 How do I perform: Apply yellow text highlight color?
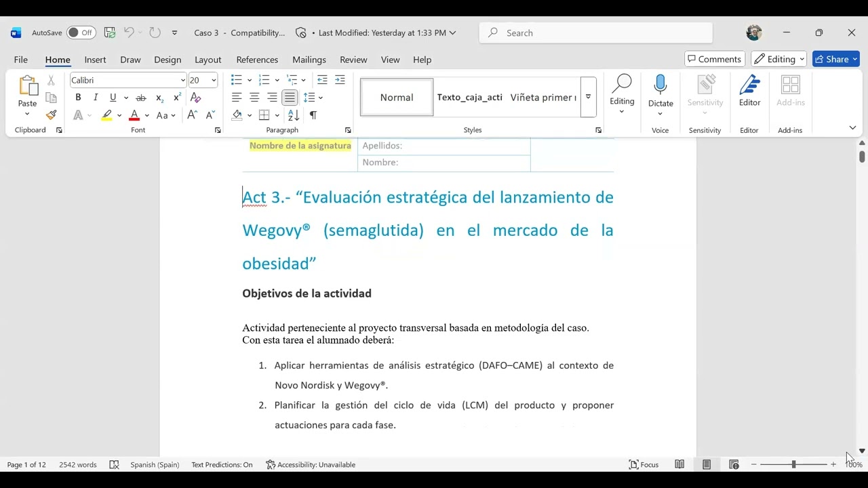tap(107, 115)
